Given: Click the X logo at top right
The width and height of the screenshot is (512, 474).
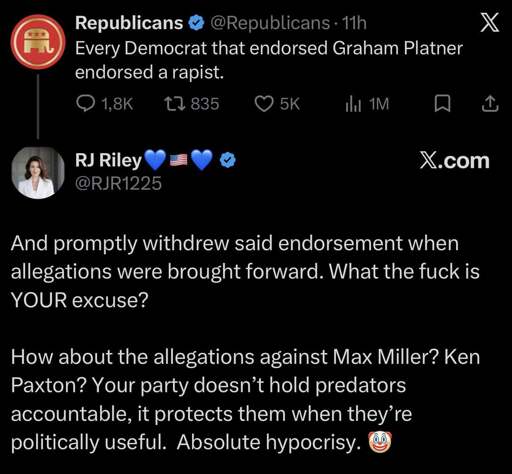Looking at the screenshot, I should point(490,23).
